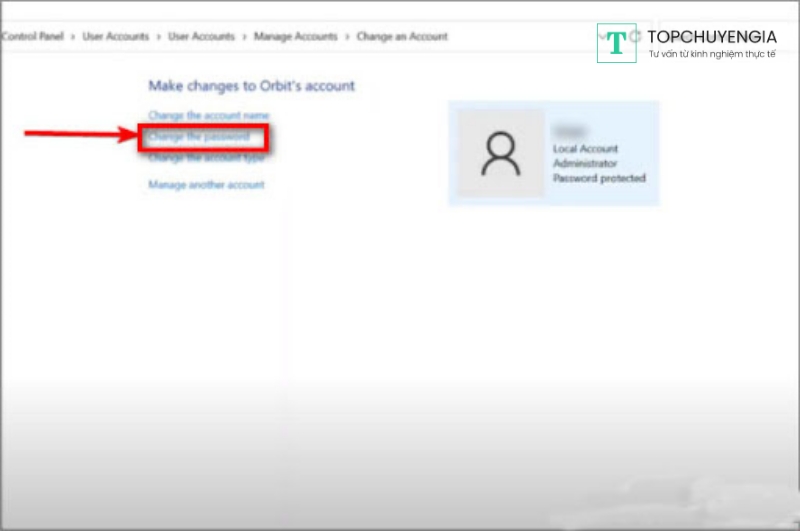The width and height of the screenshot is (800, 531).
Task: Go to Control Panel breadcrumb
Action: point(31,37)
